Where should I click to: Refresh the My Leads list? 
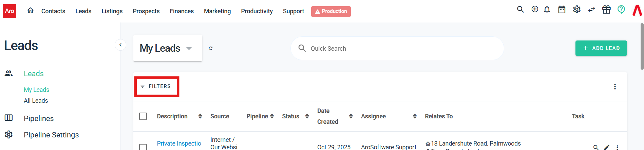point(211,48)
